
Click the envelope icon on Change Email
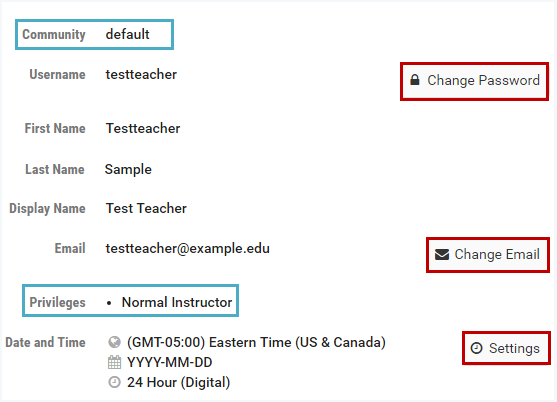[442, 254]
